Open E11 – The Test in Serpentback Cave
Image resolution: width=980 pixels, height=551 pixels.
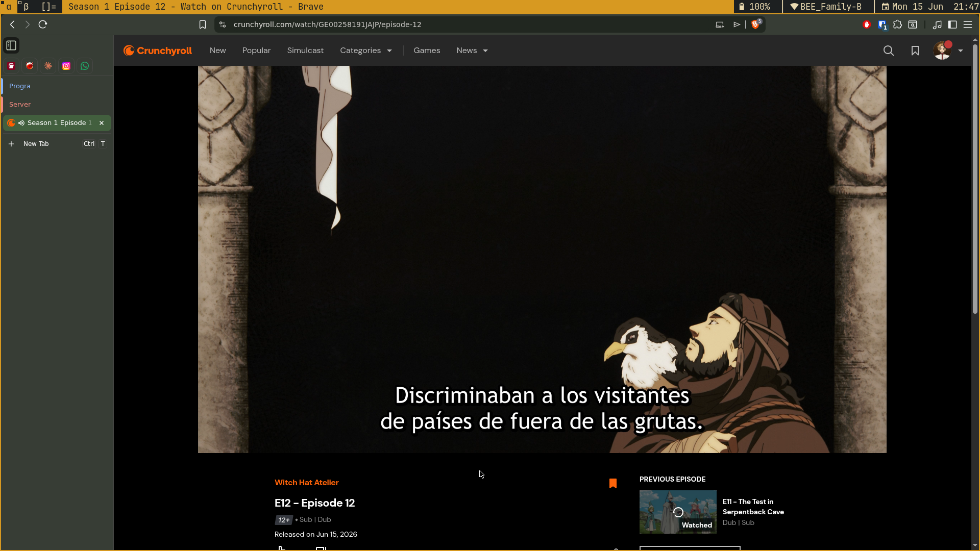pyautogui.click(x=753, y=507)
